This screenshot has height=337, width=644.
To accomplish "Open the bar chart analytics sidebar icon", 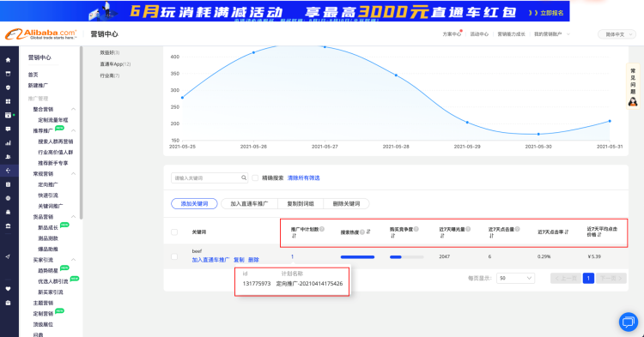I will 8,143.
